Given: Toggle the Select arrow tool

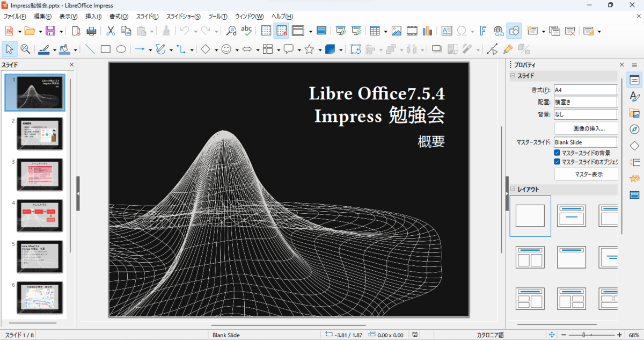Looking at the screenshot, I should 9,49.
